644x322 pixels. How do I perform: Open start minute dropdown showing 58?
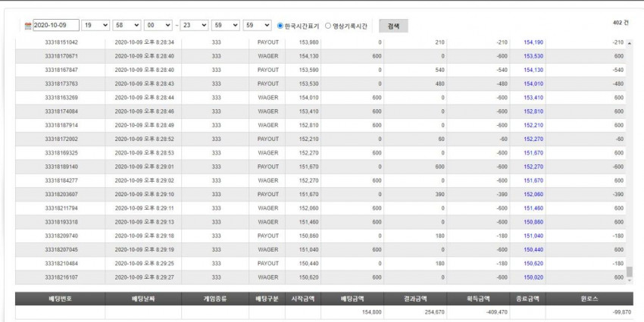pyautogui.click(x=127, y=25)
